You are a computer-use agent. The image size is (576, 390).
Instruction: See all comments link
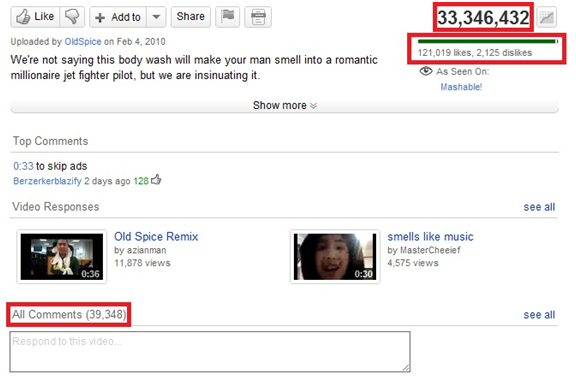tap(539, 315)
